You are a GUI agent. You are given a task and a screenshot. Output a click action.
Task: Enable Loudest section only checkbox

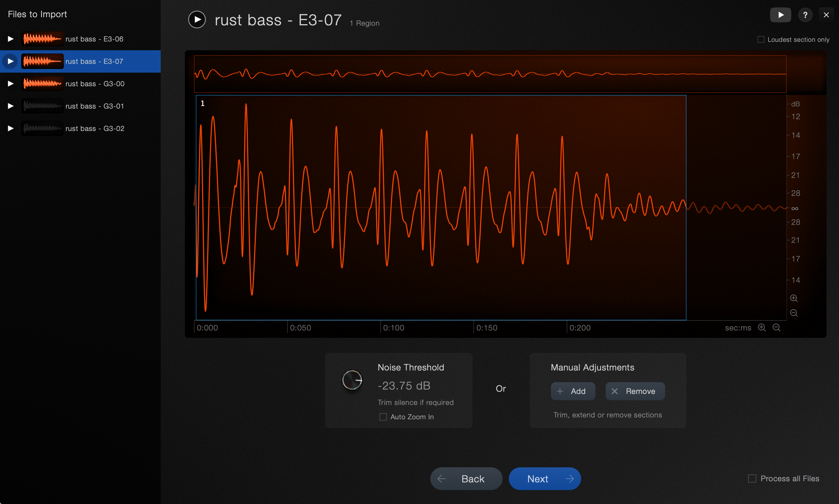[761, 40]
